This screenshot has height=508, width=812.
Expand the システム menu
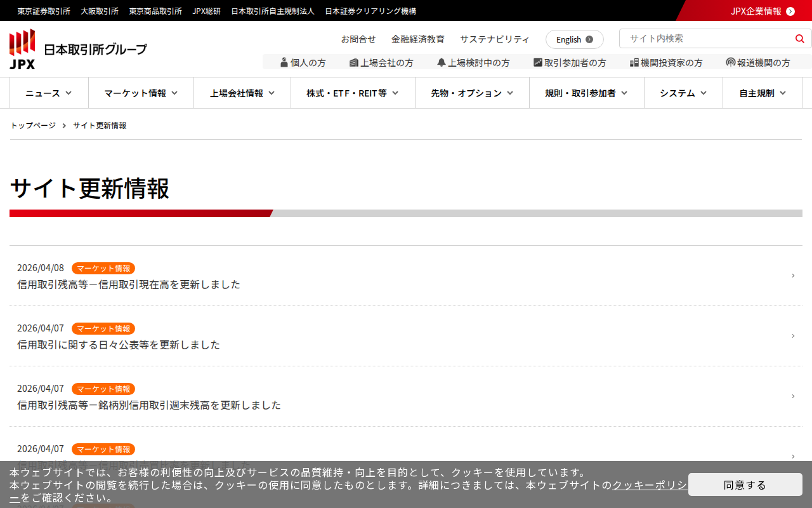(683, 93)
